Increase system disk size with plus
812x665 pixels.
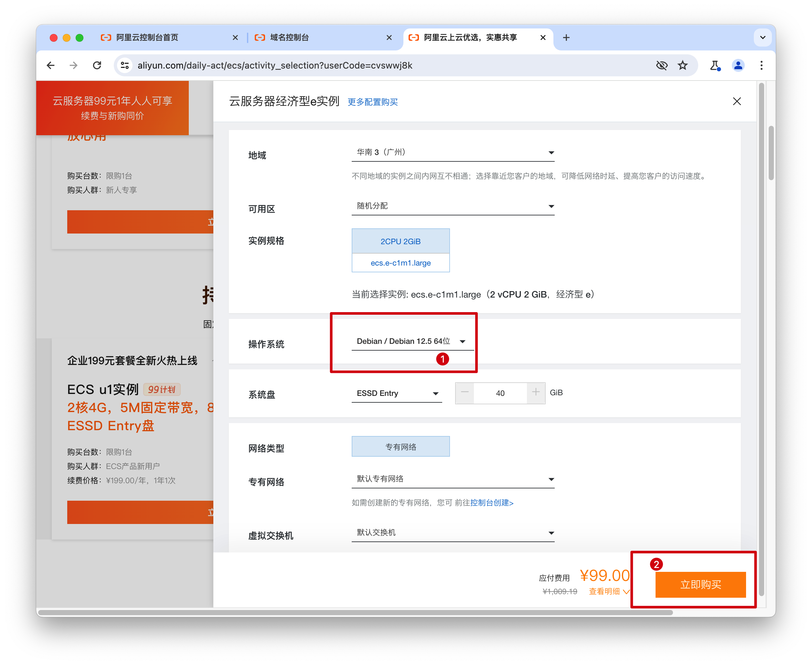[536, 393]
